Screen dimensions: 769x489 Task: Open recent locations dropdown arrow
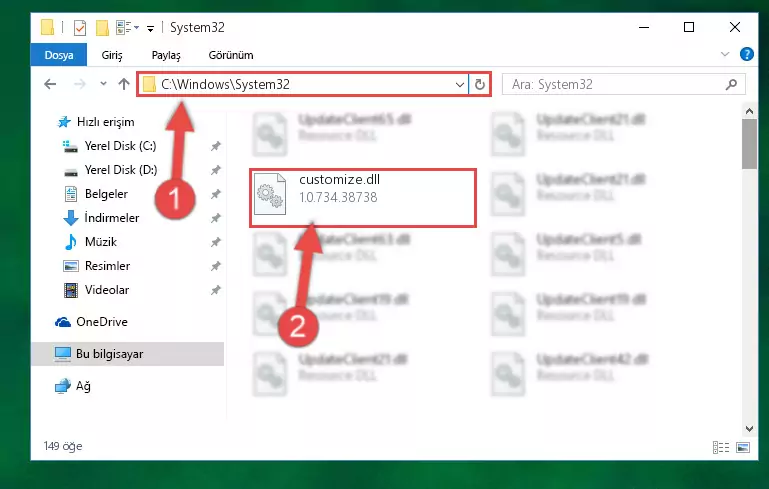[103, 84]
